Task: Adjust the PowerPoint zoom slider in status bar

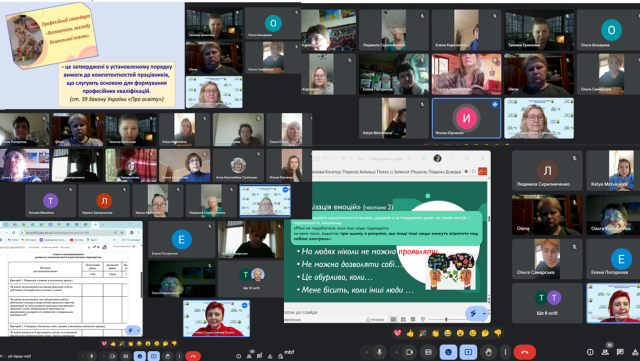Action: [x=446, y=319]
